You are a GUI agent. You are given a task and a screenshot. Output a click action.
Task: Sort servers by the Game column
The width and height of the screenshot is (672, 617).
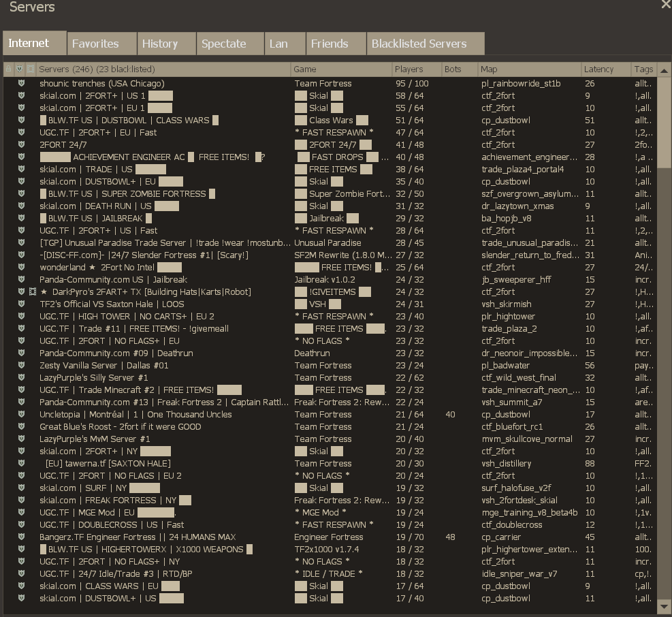click(341, 69)
